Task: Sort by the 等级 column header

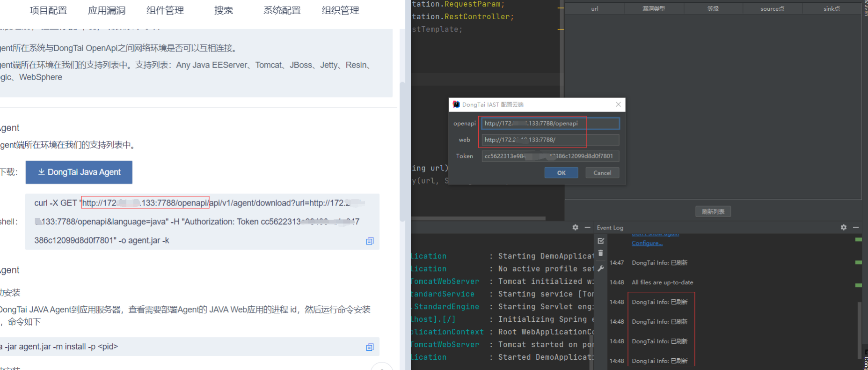Action: [713, 8]
